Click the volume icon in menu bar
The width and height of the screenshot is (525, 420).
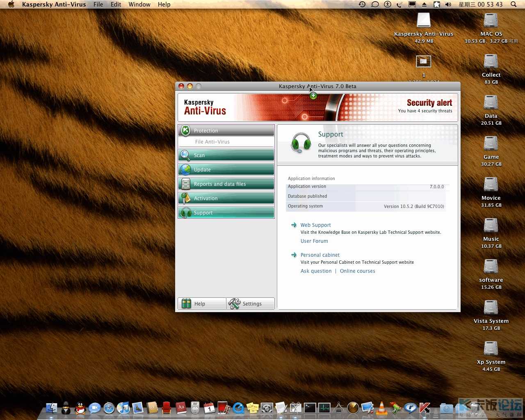448,5
